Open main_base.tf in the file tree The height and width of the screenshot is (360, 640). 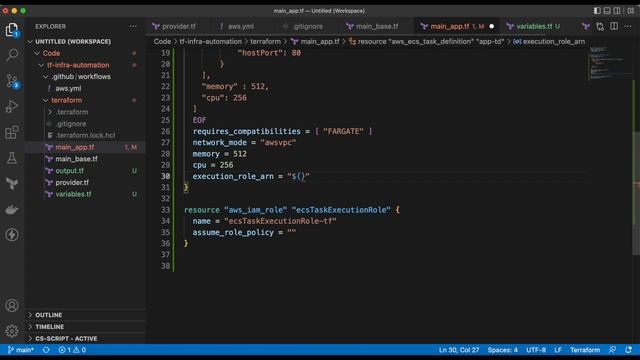coord(76,159)
